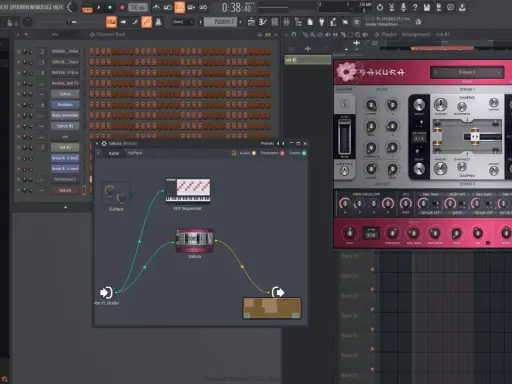
Task: Click the render export icon
Action: (x=439, y=7)
